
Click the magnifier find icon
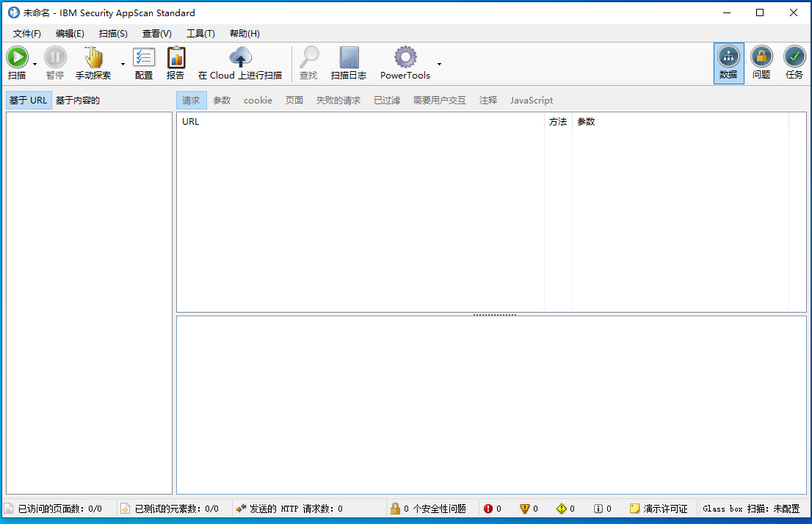309,57
